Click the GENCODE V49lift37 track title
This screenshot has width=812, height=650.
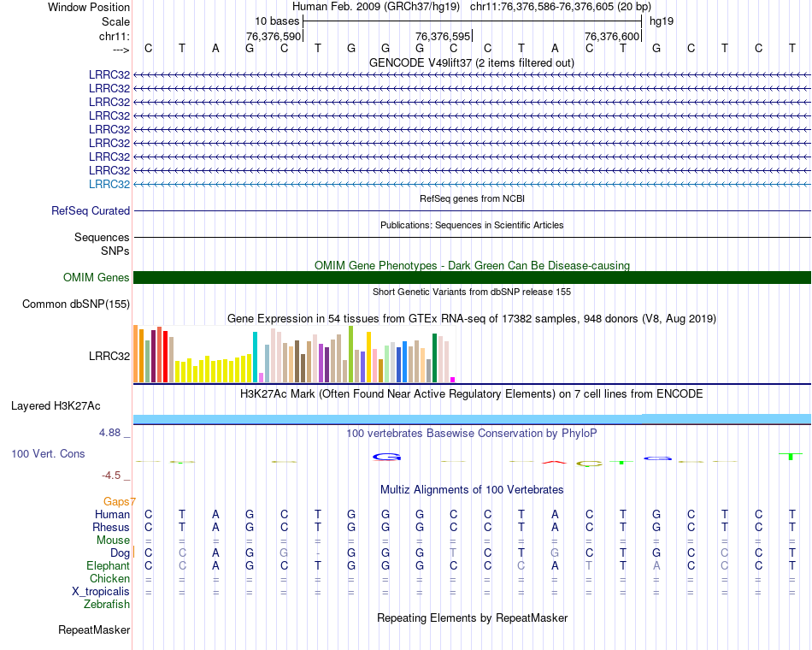pyautogui.click(x=472, y=63)
